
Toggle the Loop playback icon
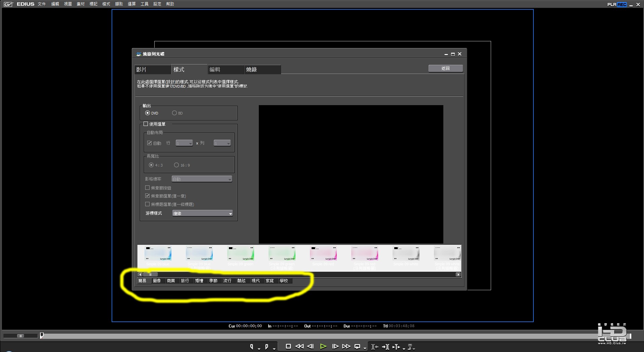(x=357, y=347)
